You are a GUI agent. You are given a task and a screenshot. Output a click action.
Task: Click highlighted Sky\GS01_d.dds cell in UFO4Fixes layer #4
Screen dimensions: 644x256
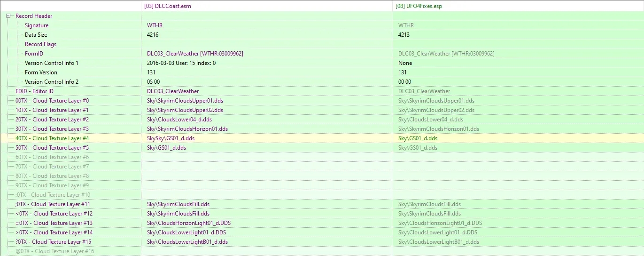coord(418,138)
